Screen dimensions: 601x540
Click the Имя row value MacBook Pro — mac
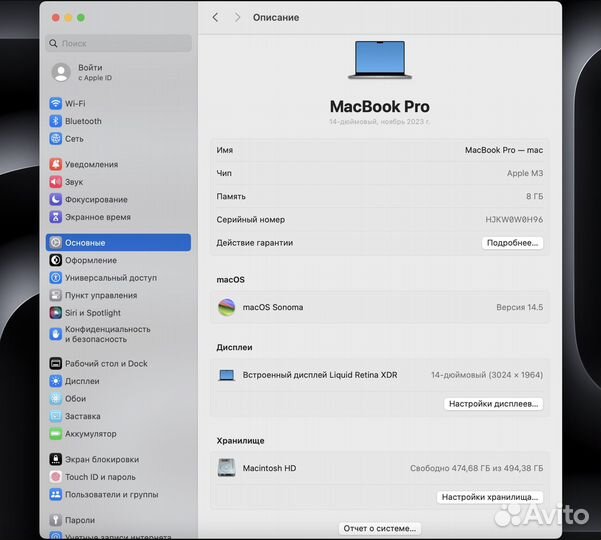(x=504, y=150)
